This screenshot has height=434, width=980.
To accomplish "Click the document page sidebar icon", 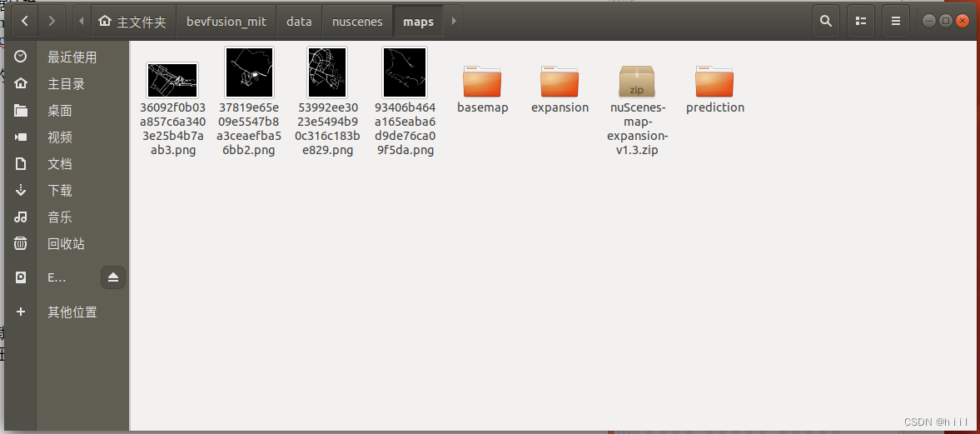I will pyautogui.click(x=21, y=164).
